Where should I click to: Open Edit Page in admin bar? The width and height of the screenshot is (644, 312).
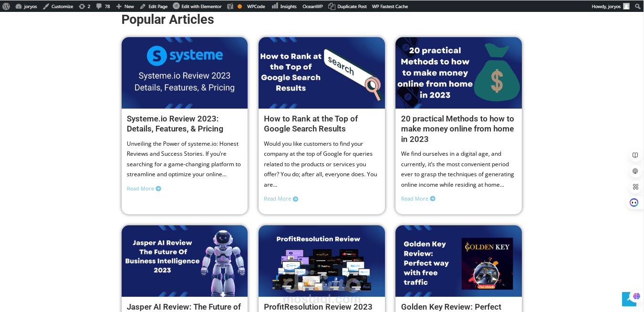(154, 6)
